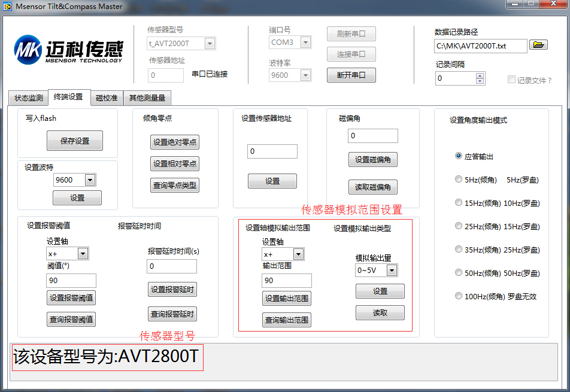The width and height of the screenshot is (570, 392).
Task: Click the 设置报警延时 button
Action: tap(172, 290)
